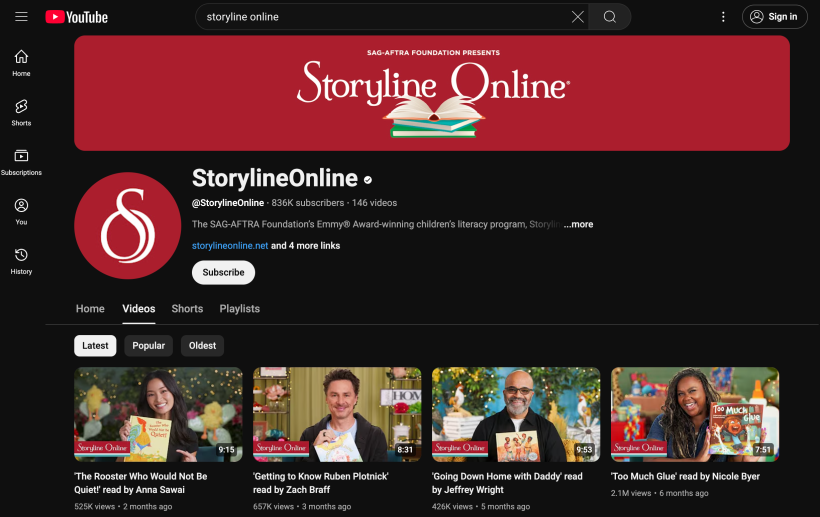Image resolution: width=820 pixels, height=517 pixels.
Task: Open the You section in the sidebar
Action: click(x=21, y=211)
